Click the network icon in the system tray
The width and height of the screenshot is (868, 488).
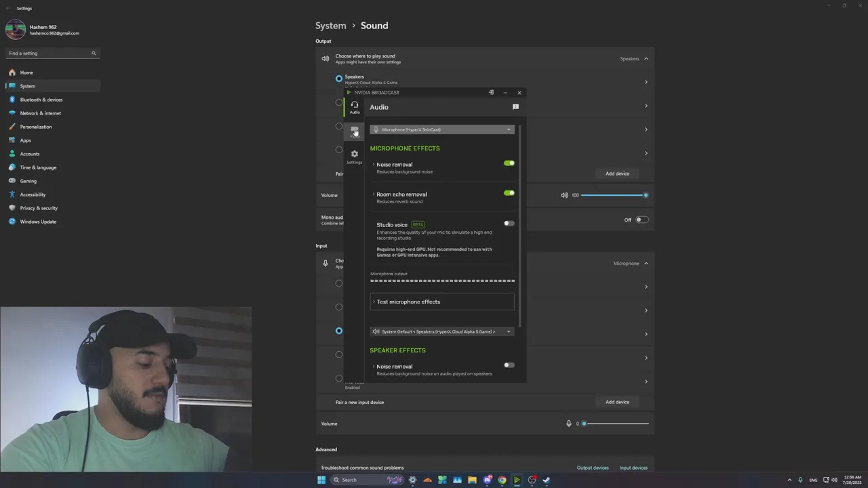(x=827, y=480)
